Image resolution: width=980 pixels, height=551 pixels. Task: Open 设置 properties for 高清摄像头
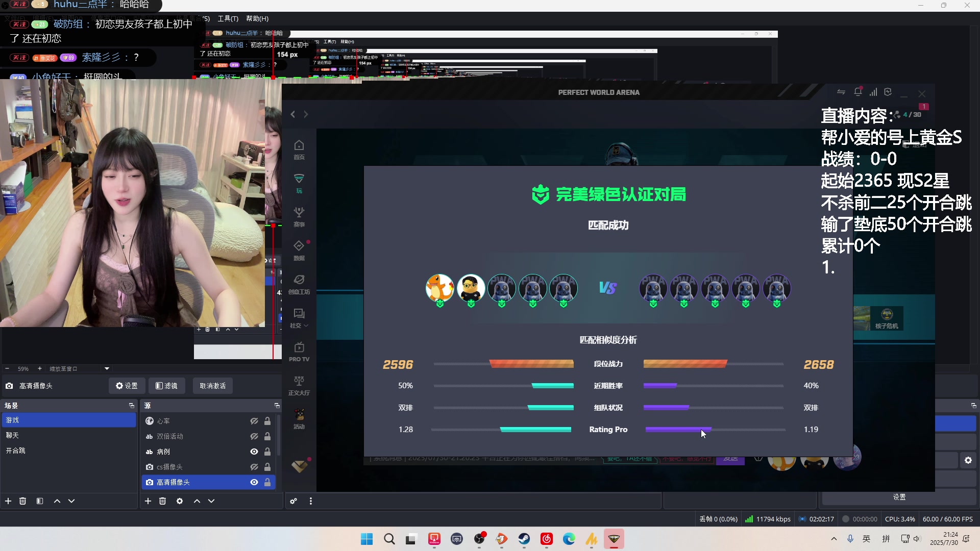[127, 386]
